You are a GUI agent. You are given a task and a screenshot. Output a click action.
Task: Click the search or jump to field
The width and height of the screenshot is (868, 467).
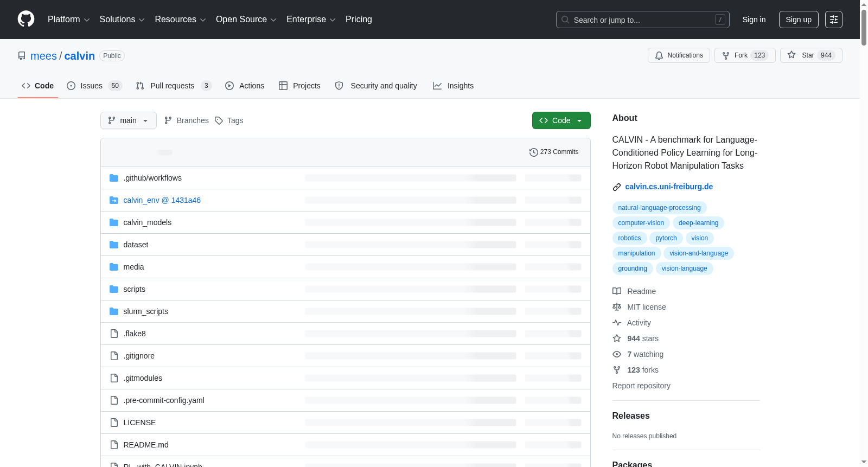(643, 20)
